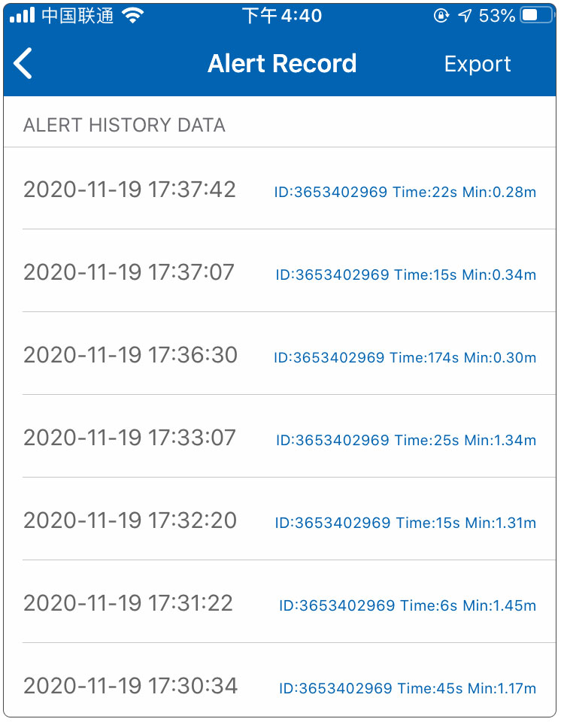Tap the orientation lock icon
The width and height of the screenshot is (564, 728).
(441, 16)
